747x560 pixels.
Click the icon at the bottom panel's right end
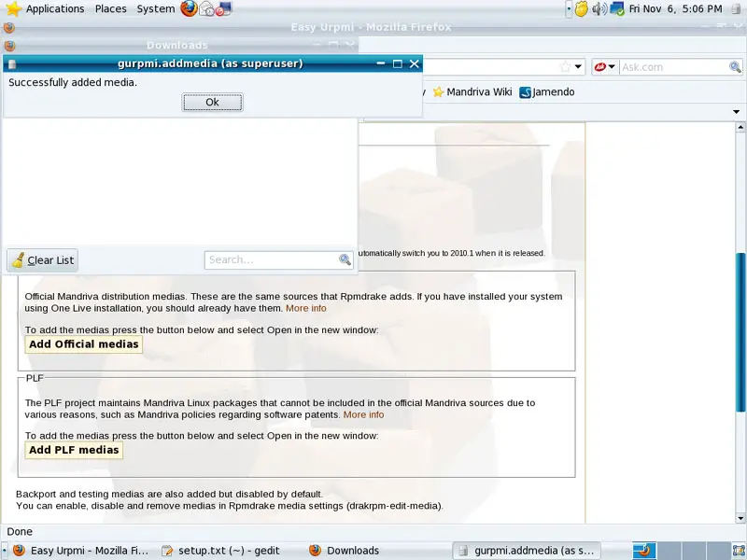coord(739,551)
